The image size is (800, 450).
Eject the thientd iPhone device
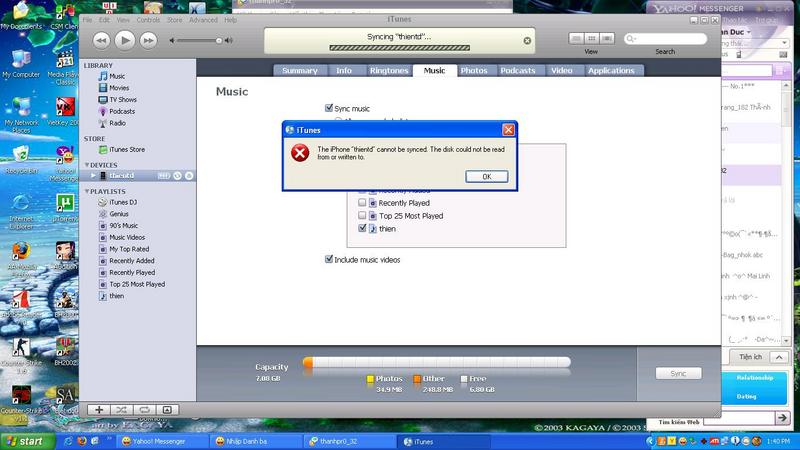pos(189,175)
